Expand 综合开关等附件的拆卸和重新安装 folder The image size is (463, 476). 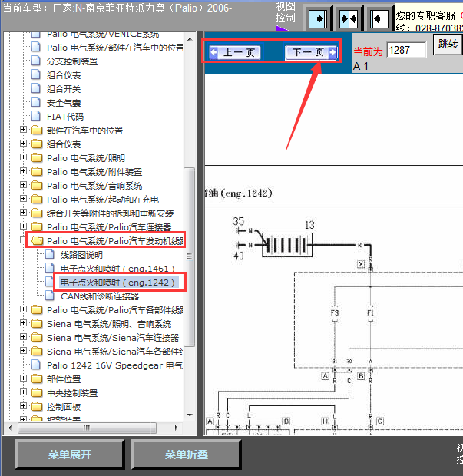point(23,213)
